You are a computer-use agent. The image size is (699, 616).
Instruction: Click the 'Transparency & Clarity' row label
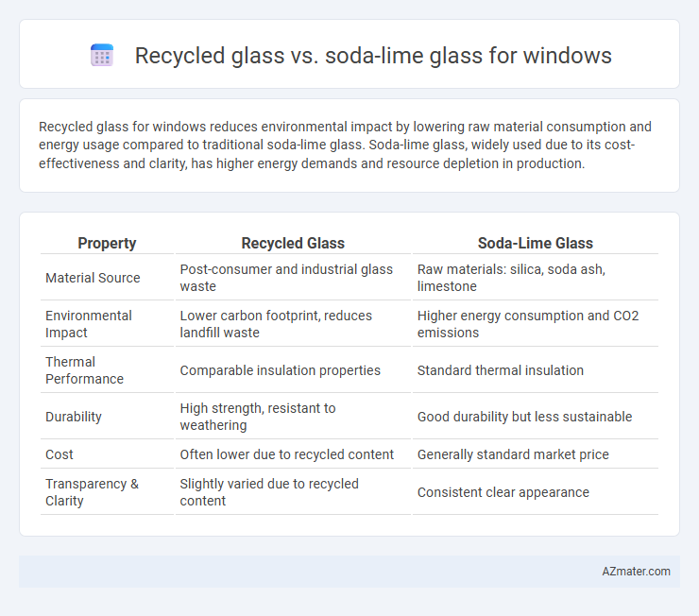(x=92, y=492)
